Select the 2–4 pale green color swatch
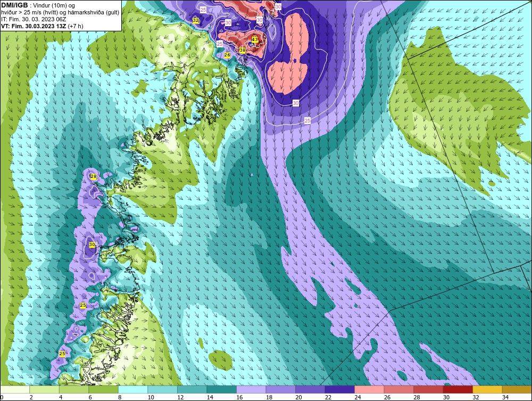The height and width of the screenshot is (401, 532). coord(45,389)
